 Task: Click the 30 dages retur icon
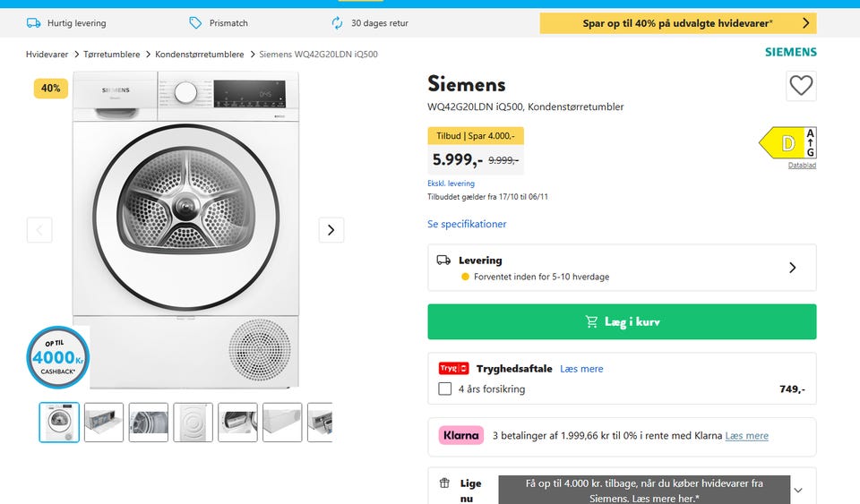pos(337,23)
